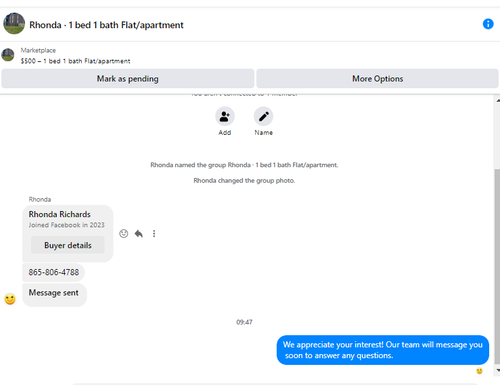The height and width of the screenshot is (385, 500).
Task: Click the group photo avatar in the header
Action: click(14, 23)
